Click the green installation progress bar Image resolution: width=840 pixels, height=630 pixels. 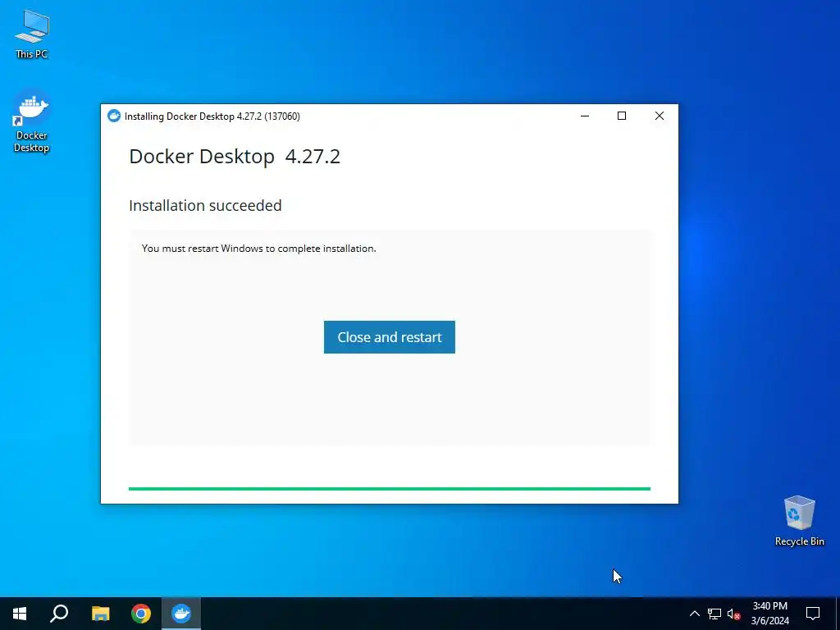[390, 489]
